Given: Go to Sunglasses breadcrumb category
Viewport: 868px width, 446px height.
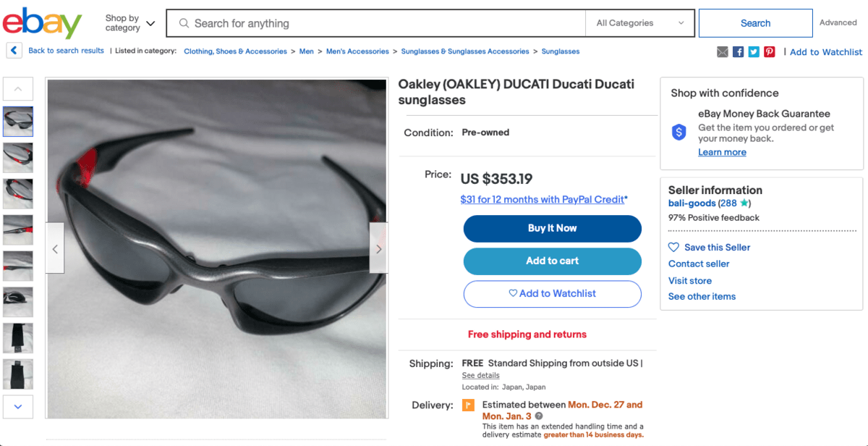Looking at the screenshot, I should coord(561,51).
